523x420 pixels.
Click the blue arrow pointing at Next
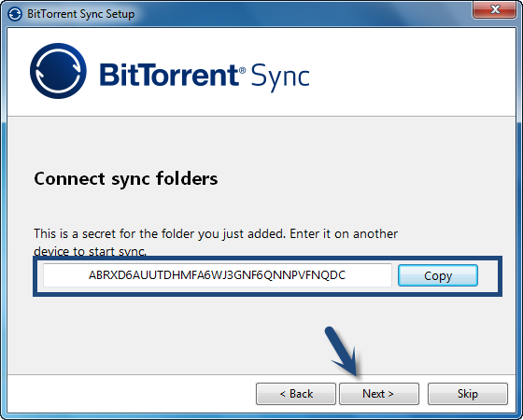(x=344, y=351)
